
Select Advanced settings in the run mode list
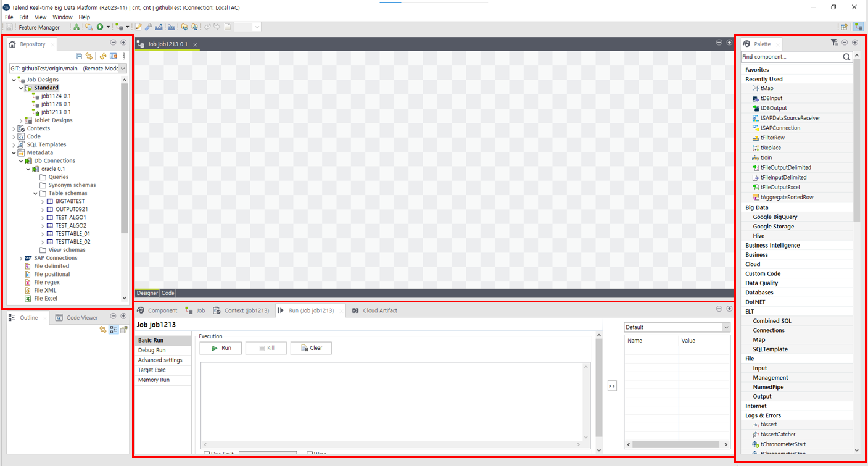(x=163, y=360)
